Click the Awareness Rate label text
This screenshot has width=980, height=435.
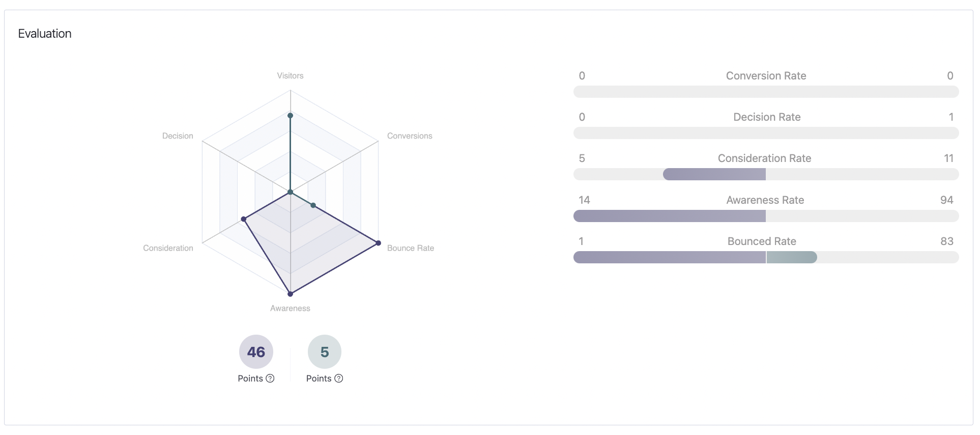tap(765, 200)
